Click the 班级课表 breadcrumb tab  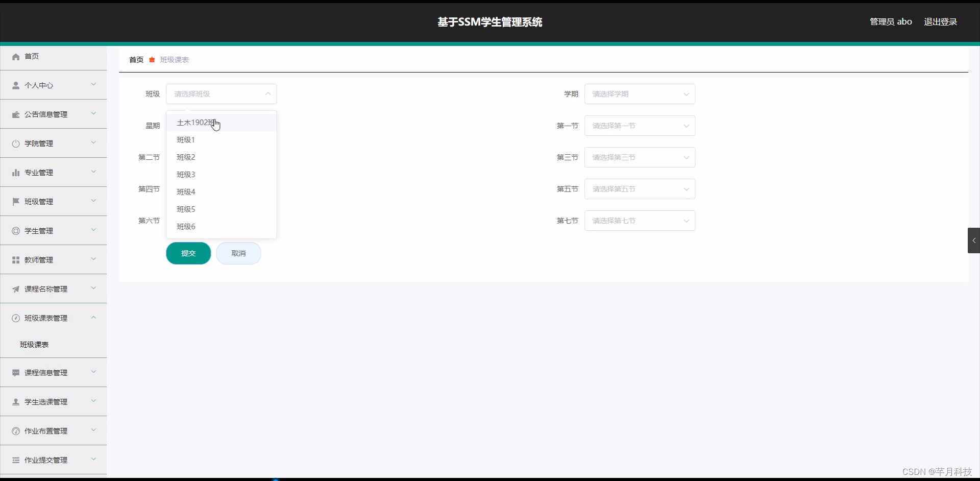coord(174,60)
